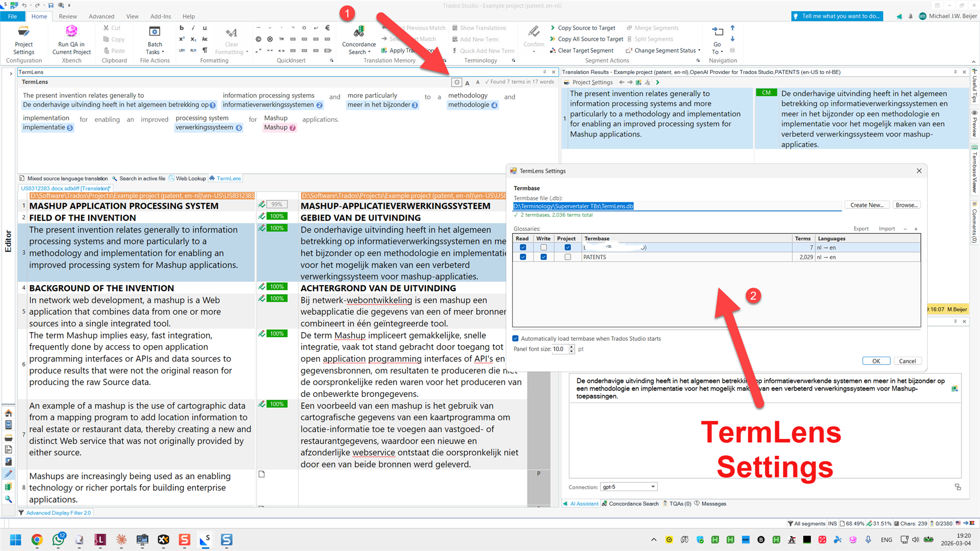Screen dimensions: 980x551
Task: Open the TermLens settings gear icon
Action: 456,82
